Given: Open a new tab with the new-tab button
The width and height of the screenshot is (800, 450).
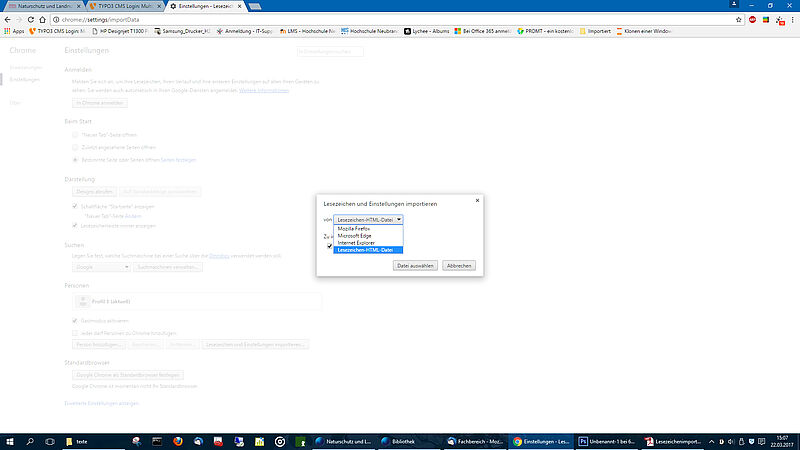Looking at the screenshot, I should 255,6.
